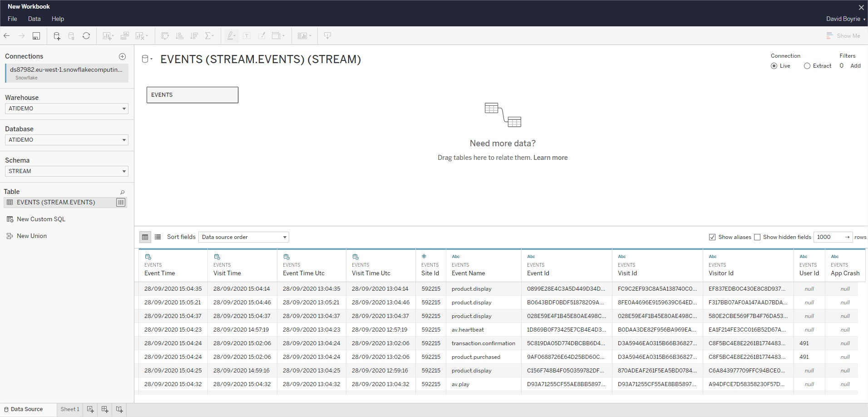
Task: Click the Add filters link
Action: 855,66
